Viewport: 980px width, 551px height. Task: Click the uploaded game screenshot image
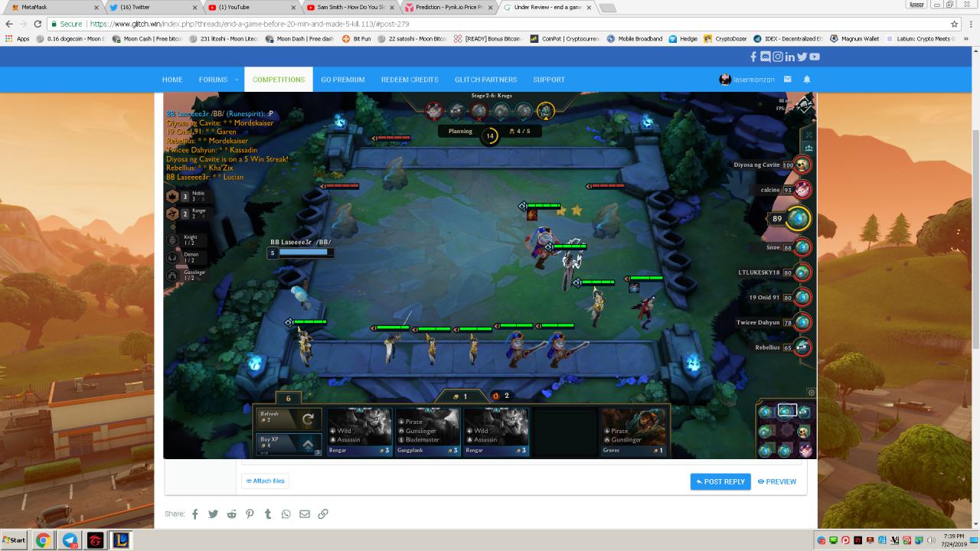tap(490, 275)
